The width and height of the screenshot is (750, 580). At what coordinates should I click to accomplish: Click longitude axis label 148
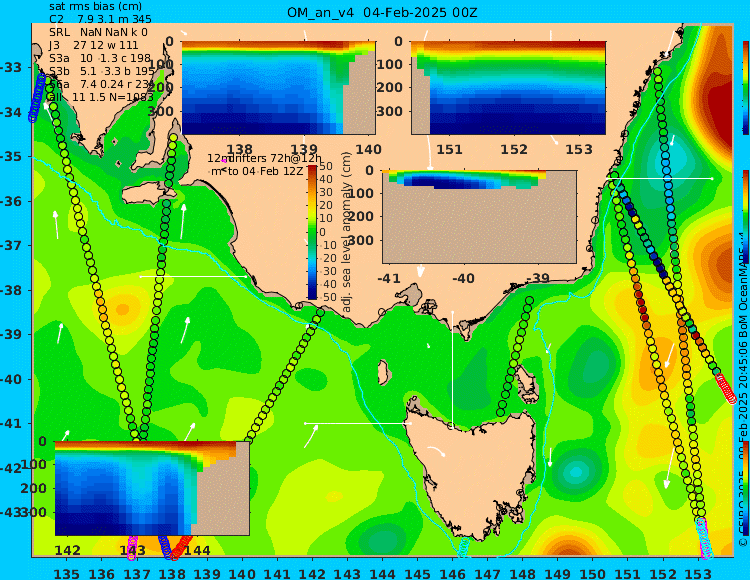(522, 573)
